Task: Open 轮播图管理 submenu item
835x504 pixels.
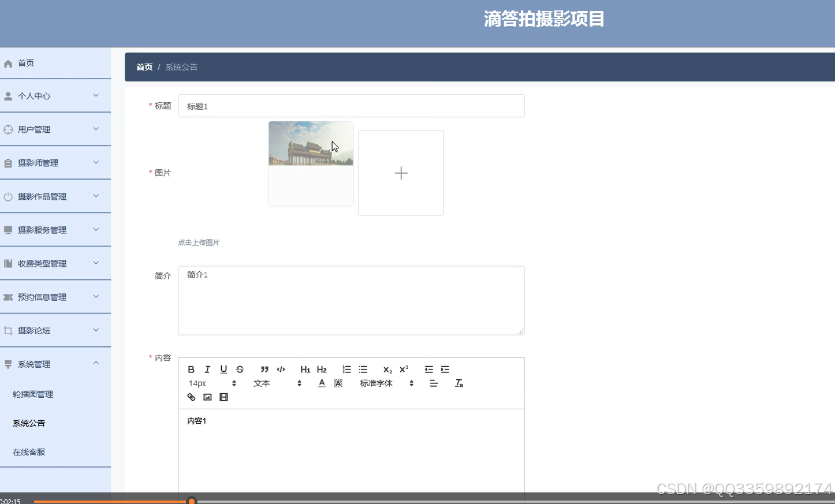Action: pos(55,394)
